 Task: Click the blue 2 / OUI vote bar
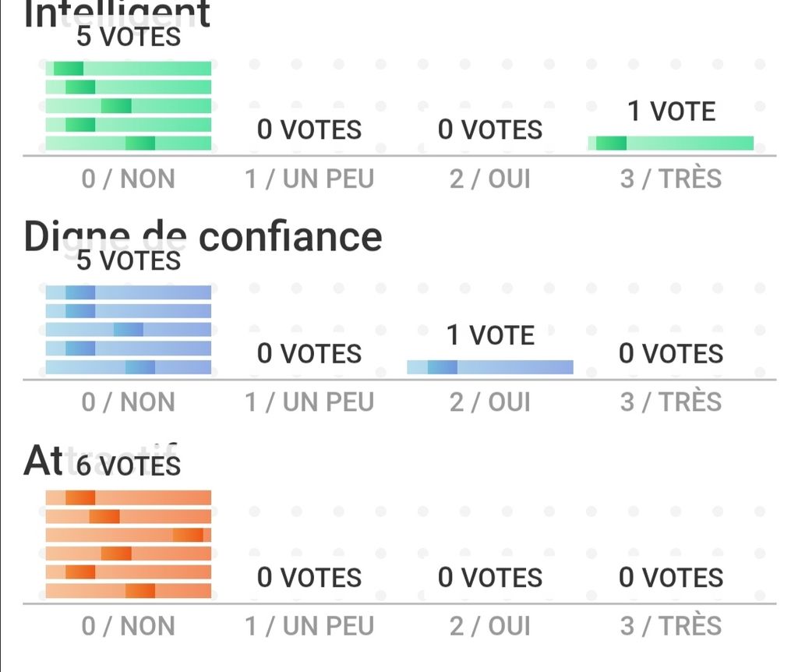tap(490, 367)
